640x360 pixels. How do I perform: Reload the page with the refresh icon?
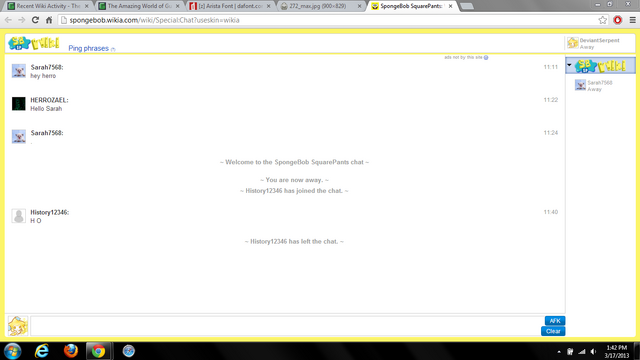pyautogui.click(x=36, y=20)
